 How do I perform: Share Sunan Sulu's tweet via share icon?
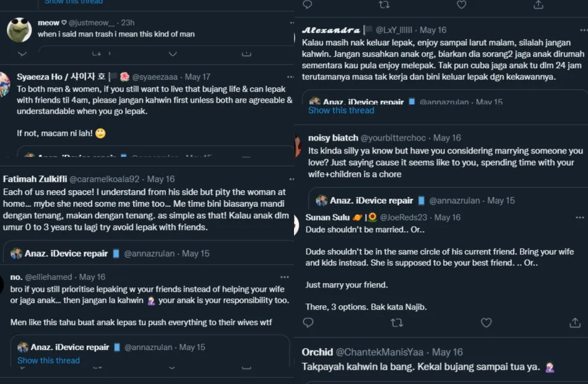[574, 323]
